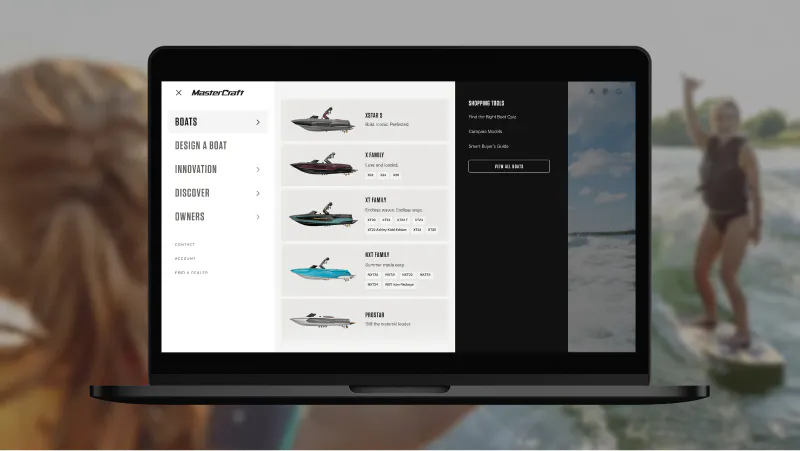Expand the Innovation submenu arrow

[x=258, y=169]
